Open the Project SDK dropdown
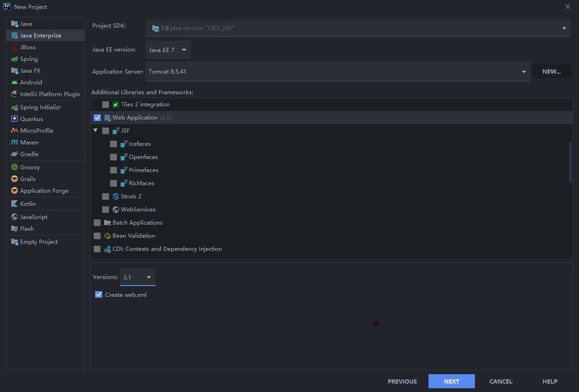This screenshot has height=392, width=579. tap(358, 28)
